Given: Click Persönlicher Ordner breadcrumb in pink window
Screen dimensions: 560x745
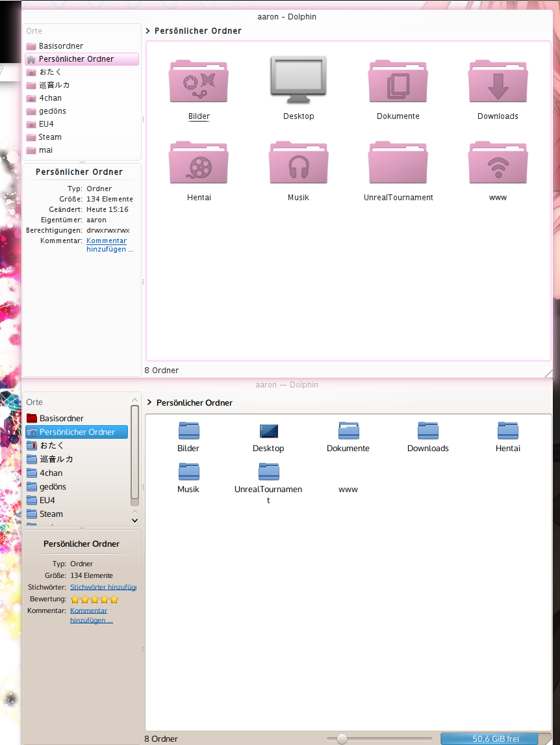Looking at the screenshot, I should click(198, 31).
